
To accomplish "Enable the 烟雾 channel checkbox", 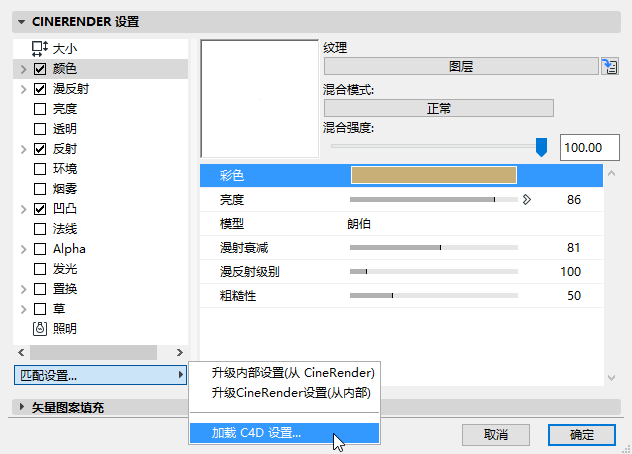I will pyautogui.click(x=40, y=189).
